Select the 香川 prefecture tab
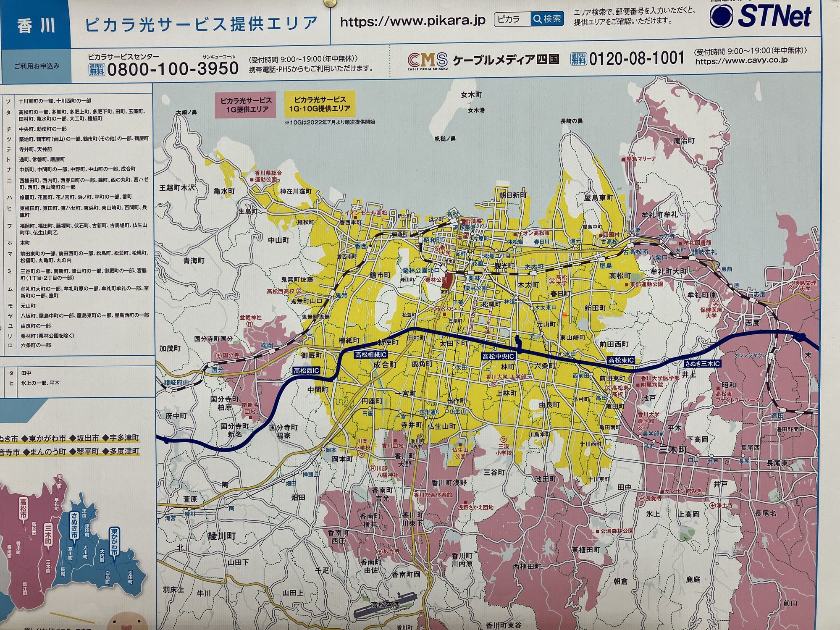 click(36, 26)
